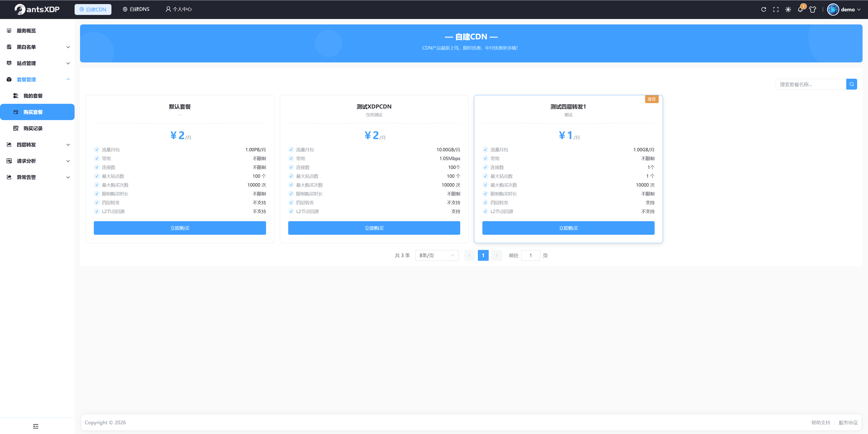Viewport: 868px width, 434px height.
Task: Open 我的套餐 submenu item
Action: [37, 96]
